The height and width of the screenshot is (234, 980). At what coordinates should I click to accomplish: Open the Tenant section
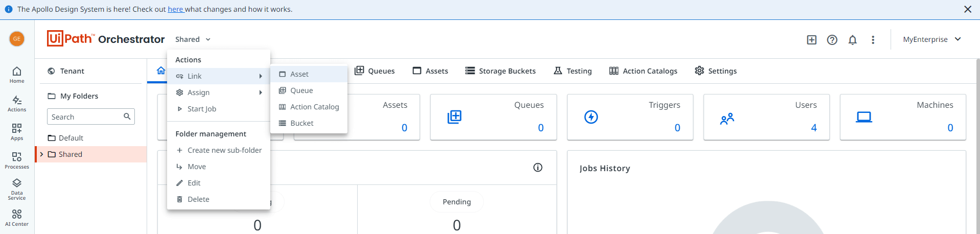65,71
